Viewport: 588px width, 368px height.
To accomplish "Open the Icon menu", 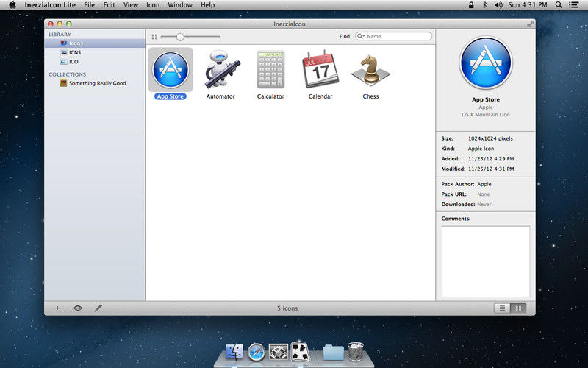I will (x=153, y=5).
